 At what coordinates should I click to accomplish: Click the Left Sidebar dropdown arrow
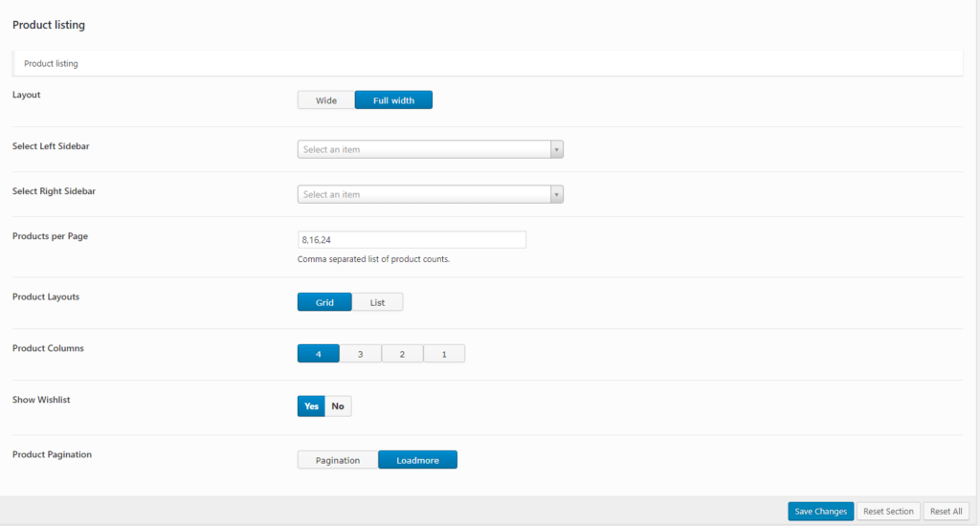pyautogui.click(x=556, y=149)
